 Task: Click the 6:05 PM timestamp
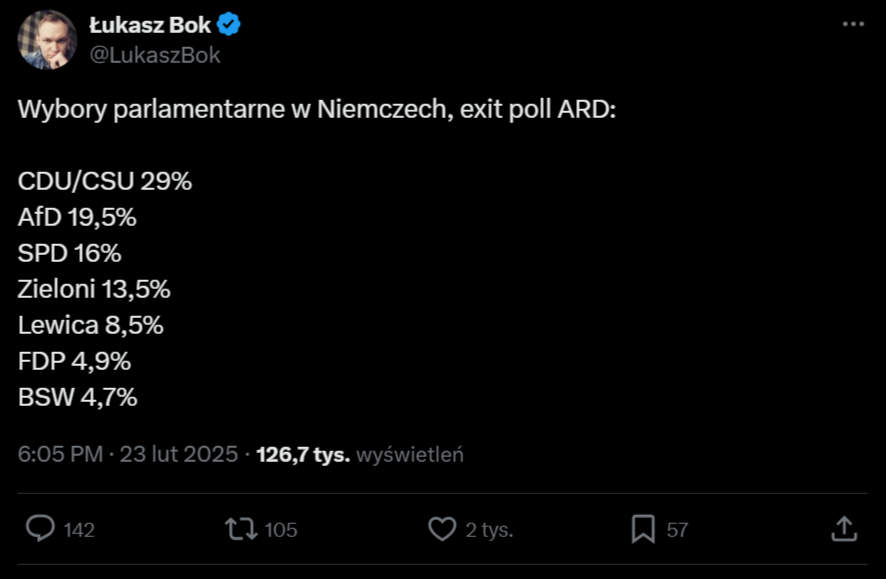click(60, 454)
